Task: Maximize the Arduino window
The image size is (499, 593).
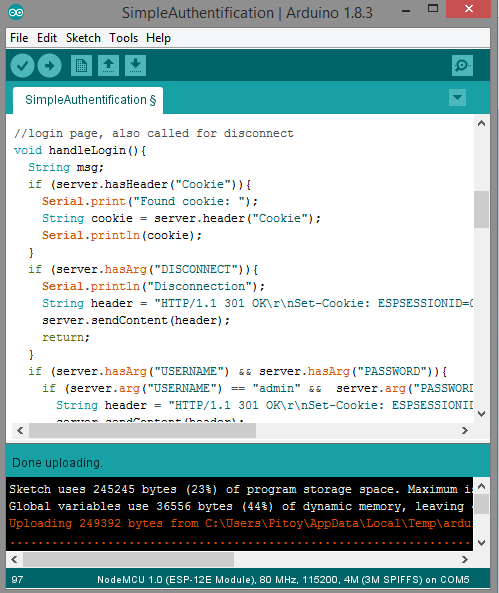Action: 433,9
